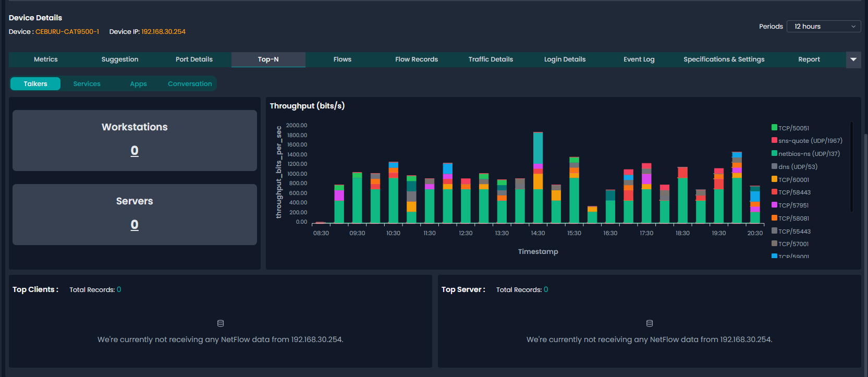868x377 pixels.
Task: Toggle TCP/60001 legend entry
Action: (790, 180)
